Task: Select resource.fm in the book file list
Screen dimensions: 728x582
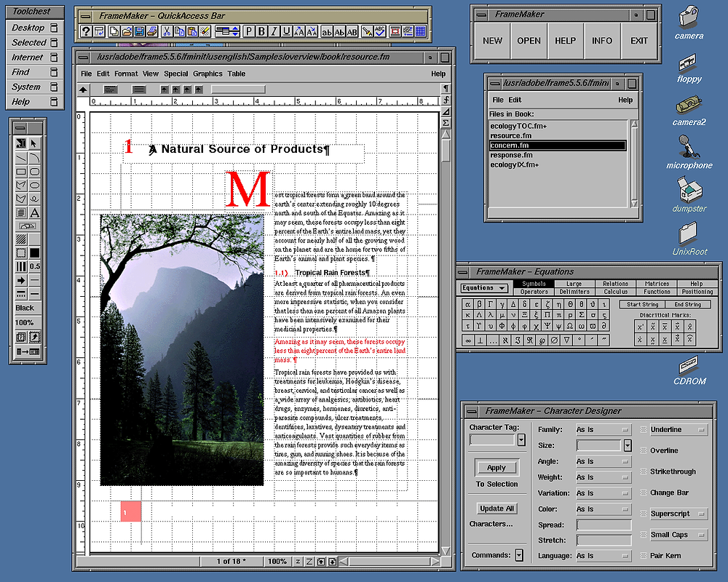Action: (x=558, y=135)
